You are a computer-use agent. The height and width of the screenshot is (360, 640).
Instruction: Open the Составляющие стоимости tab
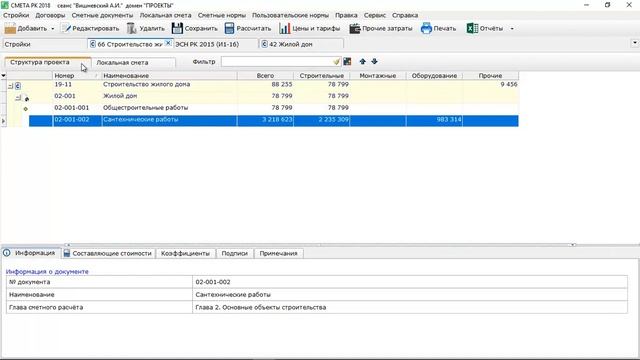pos(108,253)
